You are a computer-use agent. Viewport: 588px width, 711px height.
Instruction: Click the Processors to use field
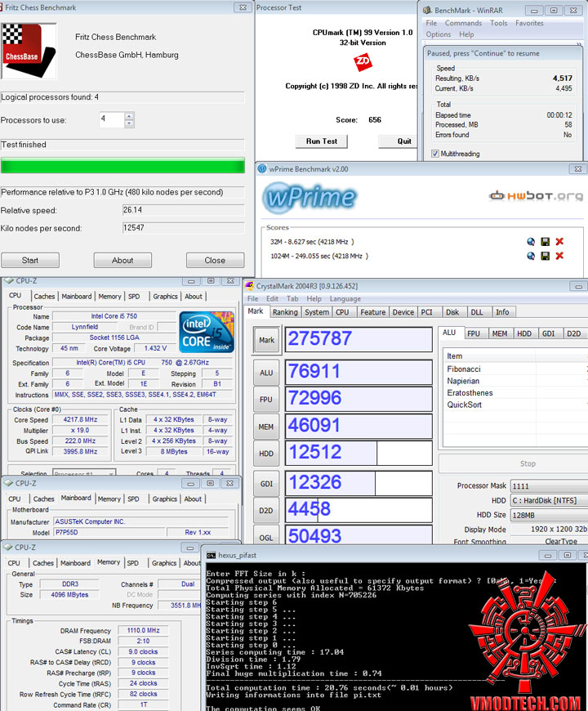(x=111, y=119)
